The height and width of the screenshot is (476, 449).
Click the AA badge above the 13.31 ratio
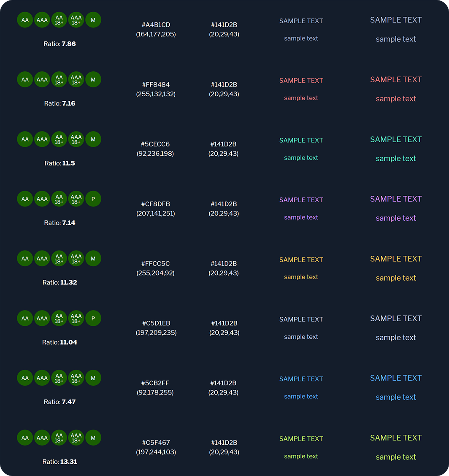point(25,438)
